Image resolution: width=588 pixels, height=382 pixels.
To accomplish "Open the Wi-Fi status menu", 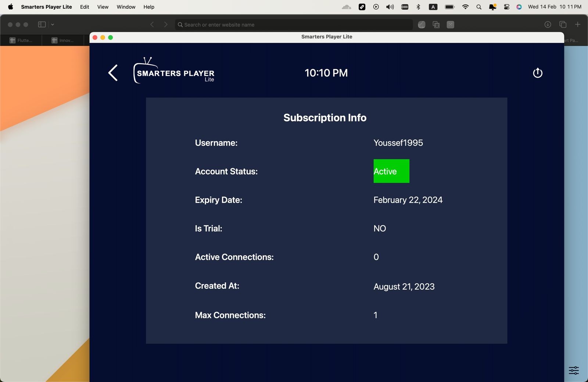I will point(465,7).
